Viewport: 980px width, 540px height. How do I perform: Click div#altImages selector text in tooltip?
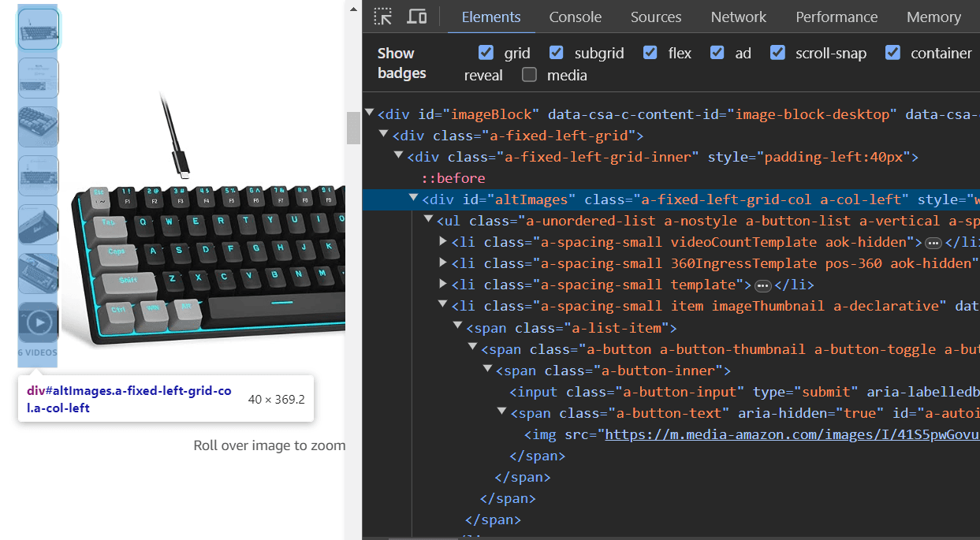pyautogui.click(x=129, y=400)
